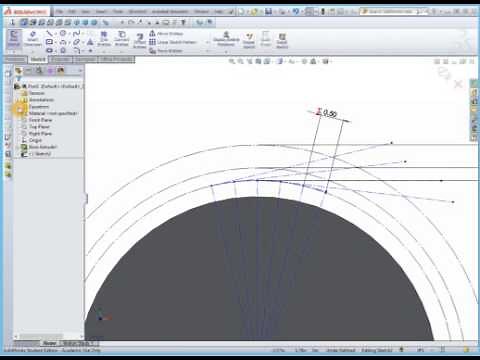Select the Circle sketch tool
This screenshot has width=480, height=360.
(x=63, y=33)
